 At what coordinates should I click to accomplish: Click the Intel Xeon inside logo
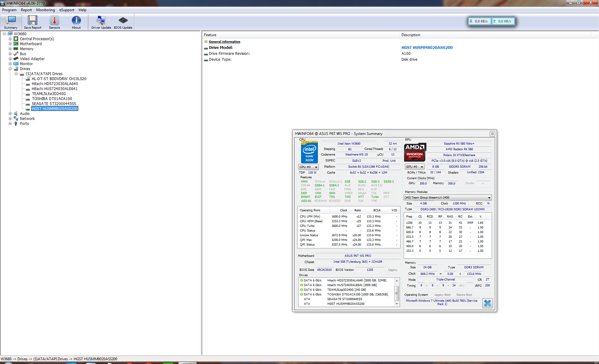pyautogui.click(x=309, y=152)
